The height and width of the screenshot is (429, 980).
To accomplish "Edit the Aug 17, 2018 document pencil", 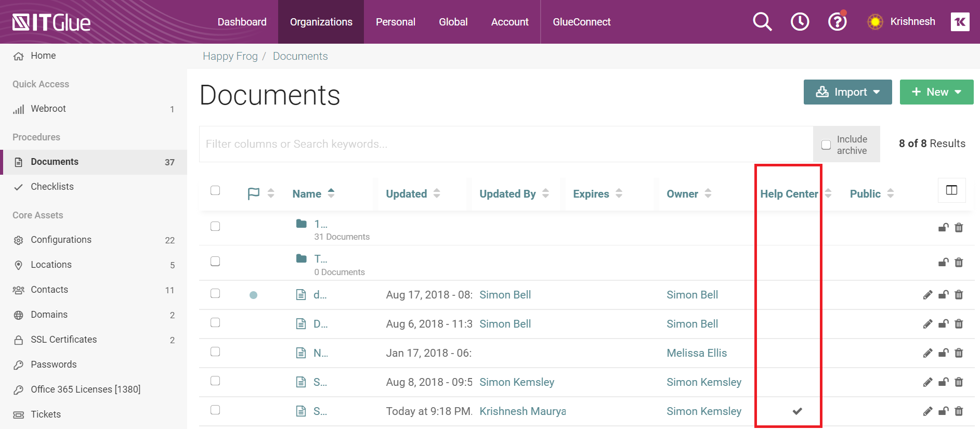I will pyautogui.click(x=927, y=295).
